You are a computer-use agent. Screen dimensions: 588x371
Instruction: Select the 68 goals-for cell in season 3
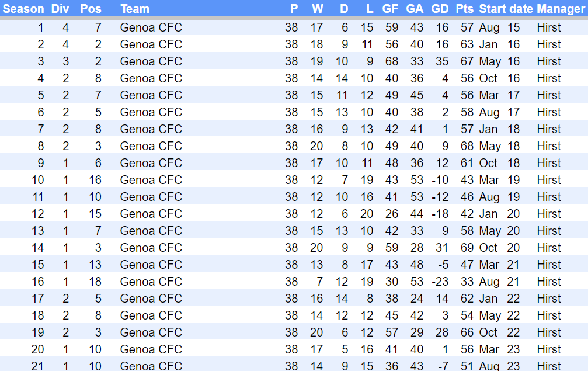click(391, 61)
